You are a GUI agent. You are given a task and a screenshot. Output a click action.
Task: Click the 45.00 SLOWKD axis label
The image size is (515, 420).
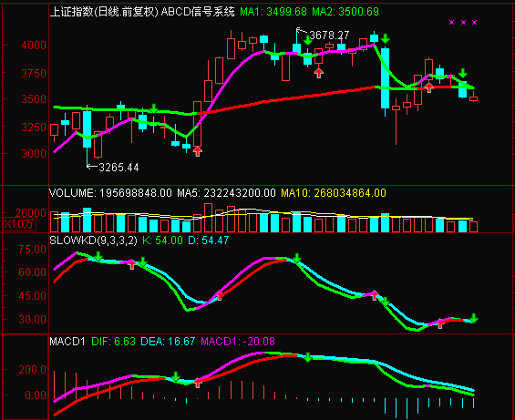coord(32,296)
